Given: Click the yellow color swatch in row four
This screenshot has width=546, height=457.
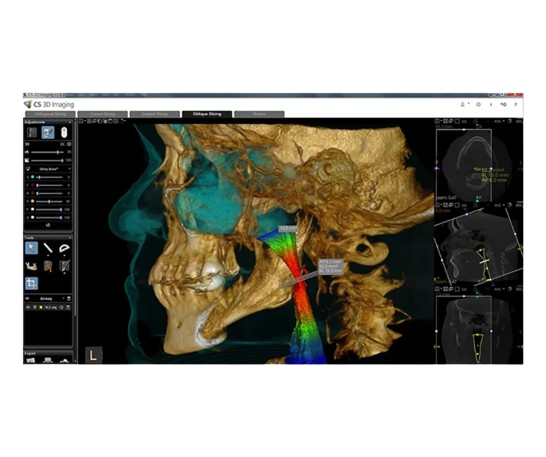Looking at the screenshot, I should (33, 201).
